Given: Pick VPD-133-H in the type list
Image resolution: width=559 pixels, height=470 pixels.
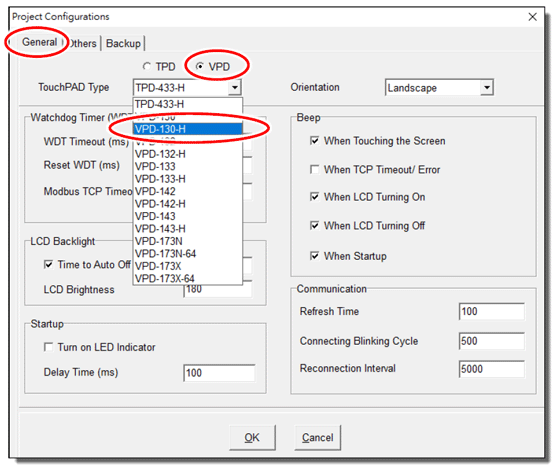Looking at the screenshot, I should pos(188,179).
